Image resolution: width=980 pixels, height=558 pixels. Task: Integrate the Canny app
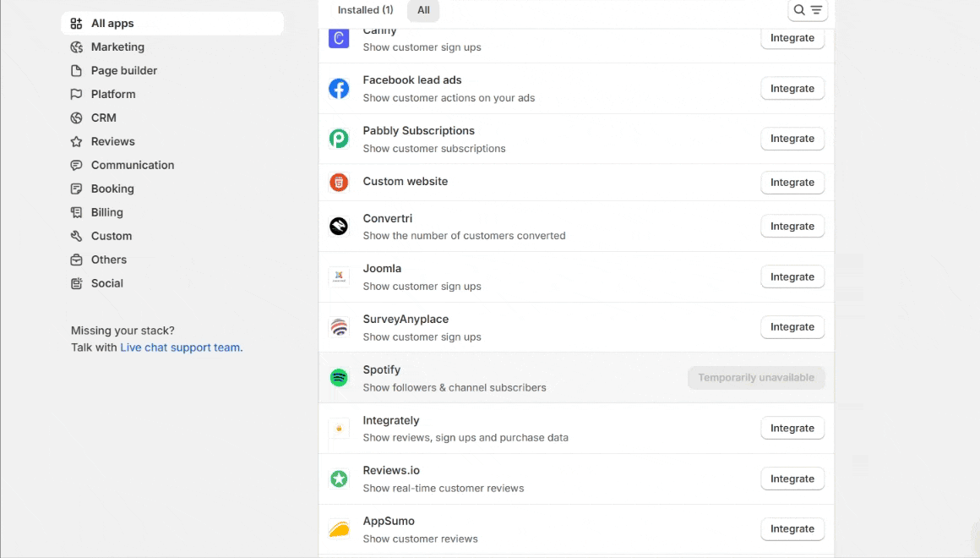tap(792, 37)
